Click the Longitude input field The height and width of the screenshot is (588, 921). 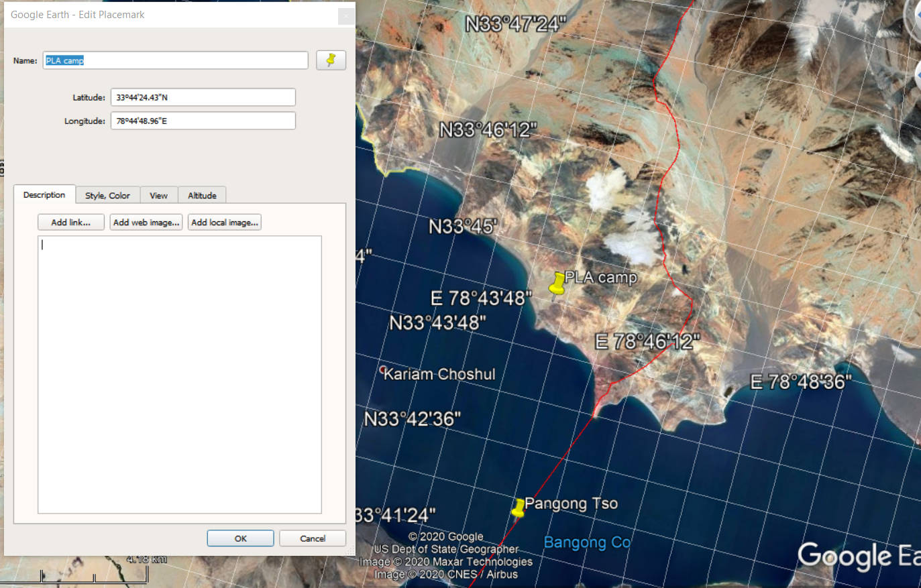click(x=203, y=121)
